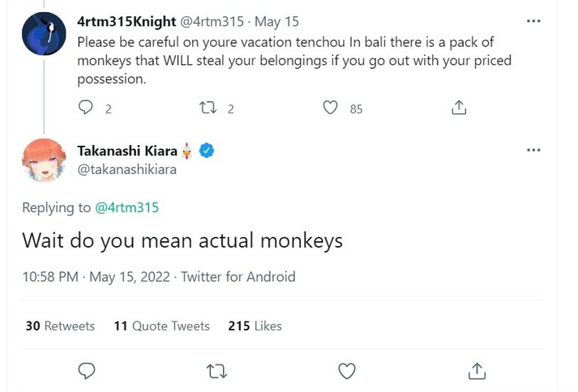Click the Twitter for Android source link

point(238,277)
